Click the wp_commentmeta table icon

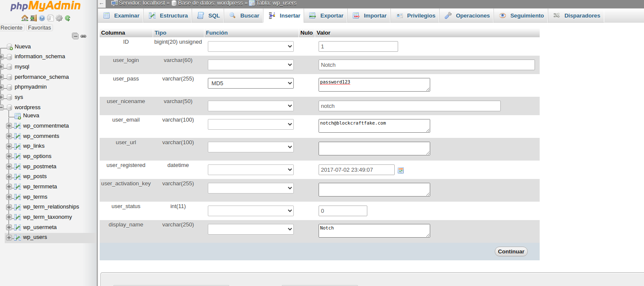[x=18, y=126]
